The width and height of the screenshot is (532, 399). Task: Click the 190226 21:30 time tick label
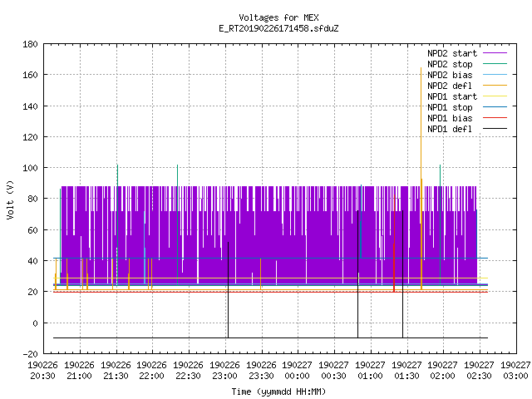116,371
